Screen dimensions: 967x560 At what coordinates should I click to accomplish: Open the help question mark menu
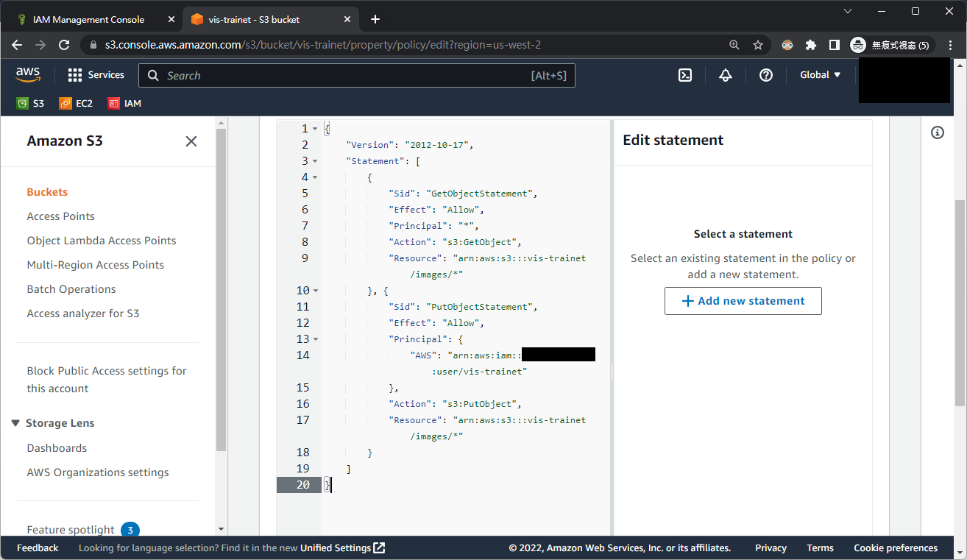click(766, 75)
